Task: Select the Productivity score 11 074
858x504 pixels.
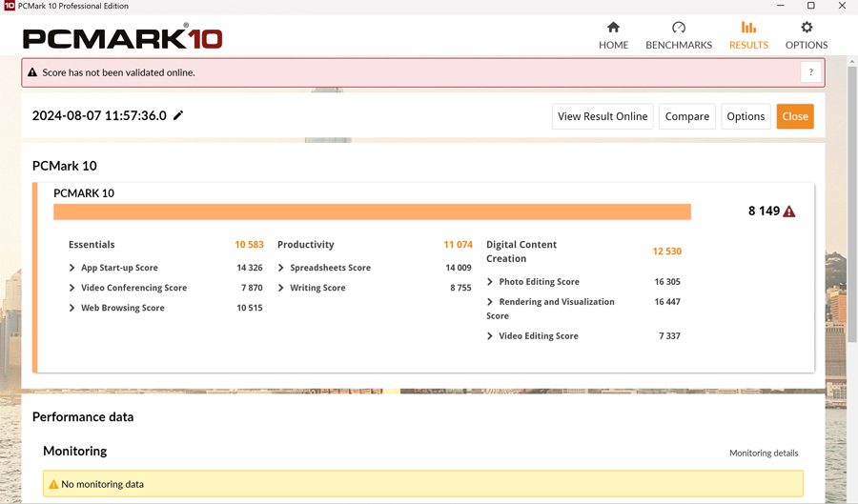Action: [x=458, y=244]
